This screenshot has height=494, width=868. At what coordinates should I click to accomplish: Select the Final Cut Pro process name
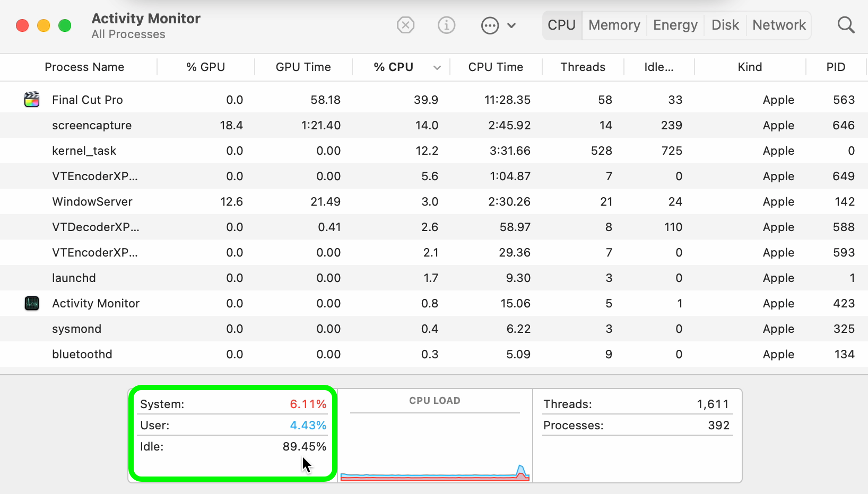click(x=88, y=100)
